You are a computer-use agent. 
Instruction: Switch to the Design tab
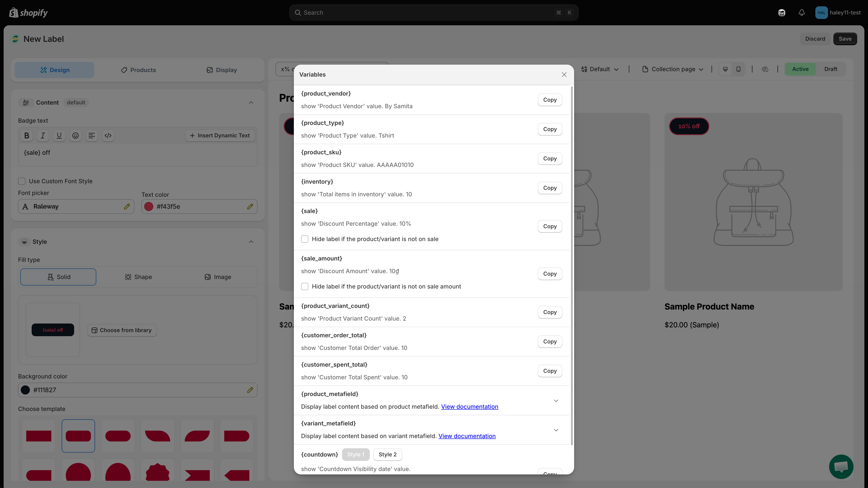[x=54, y=70]
